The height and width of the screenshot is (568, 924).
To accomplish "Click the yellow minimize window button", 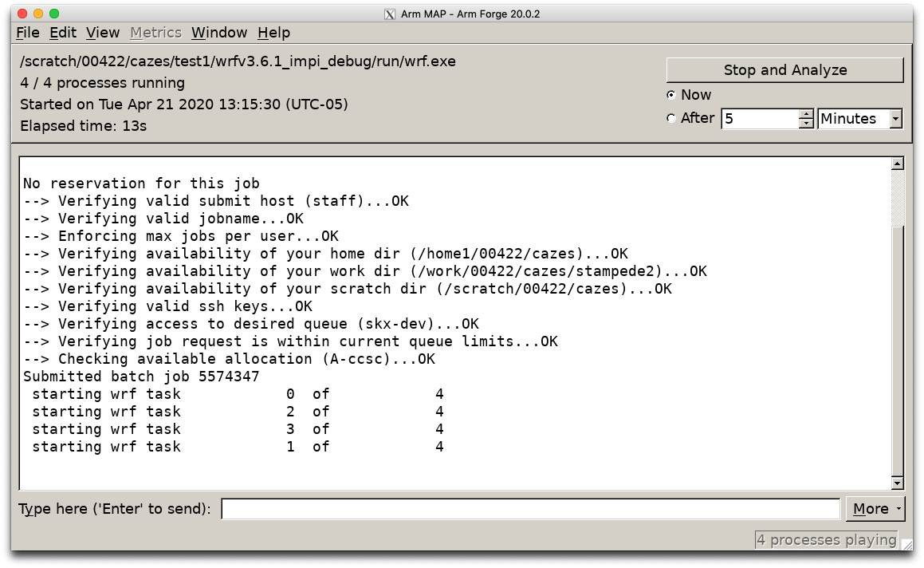I will 38,14.
